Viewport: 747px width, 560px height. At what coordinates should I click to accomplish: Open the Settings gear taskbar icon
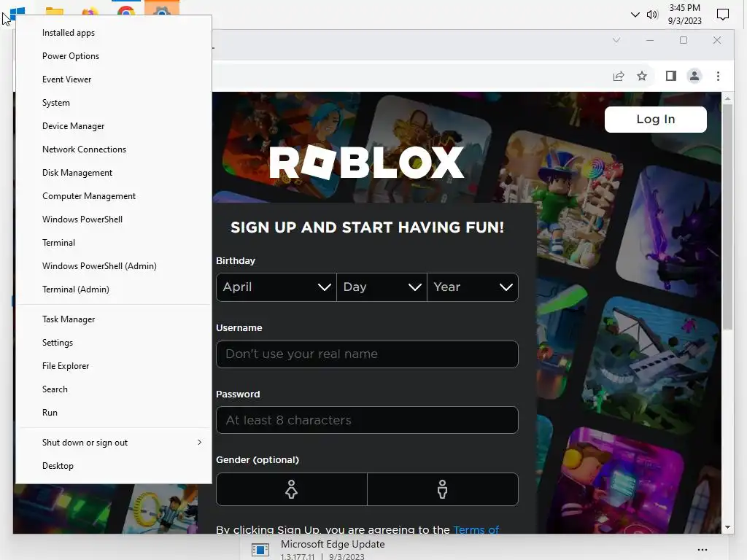(162, 10)
